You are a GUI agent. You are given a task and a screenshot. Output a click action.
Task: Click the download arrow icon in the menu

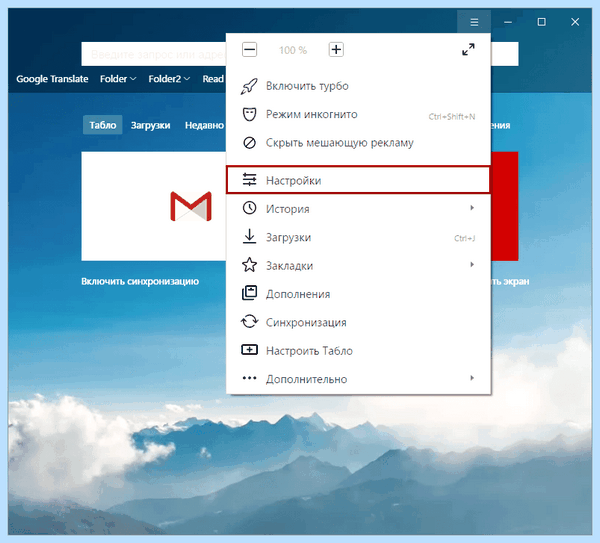tap(249, 236)
